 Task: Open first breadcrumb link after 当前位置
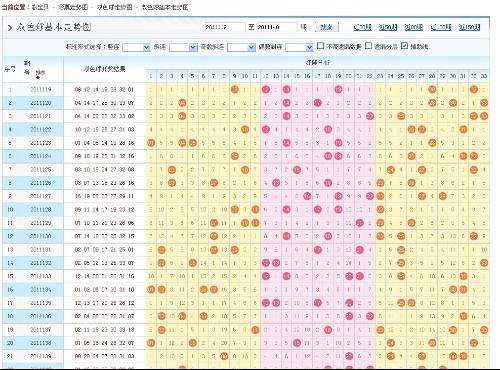click(40, 7)
